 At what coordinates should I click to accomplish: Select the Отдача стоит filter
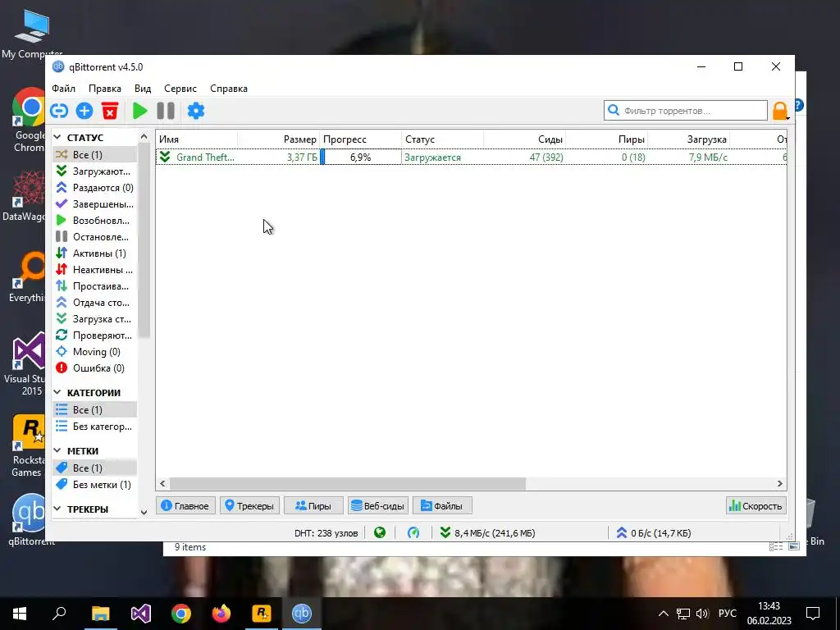click(95, 302)
